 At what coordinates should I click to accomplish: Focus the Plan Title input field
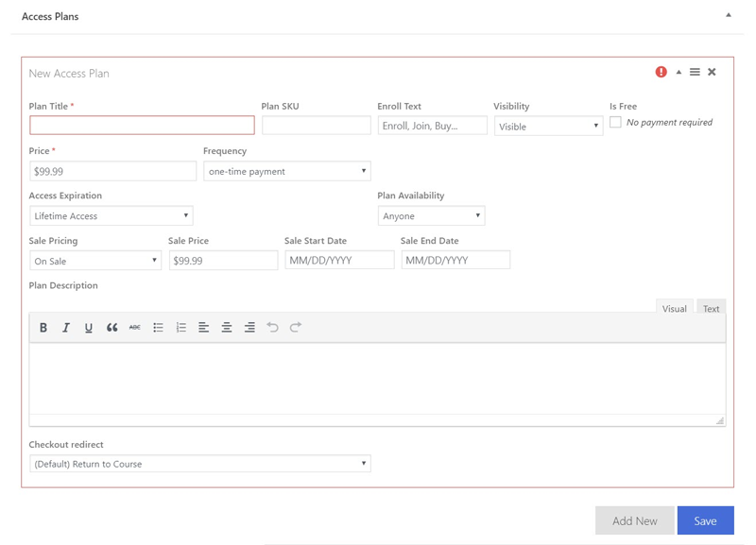[x=142, y=126]
